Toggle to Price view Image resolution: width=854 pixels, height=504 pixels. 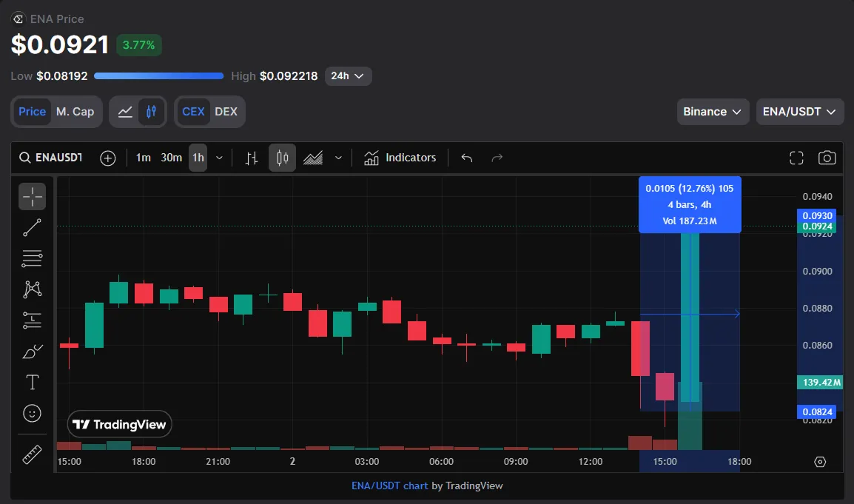[x=32, y=112]
